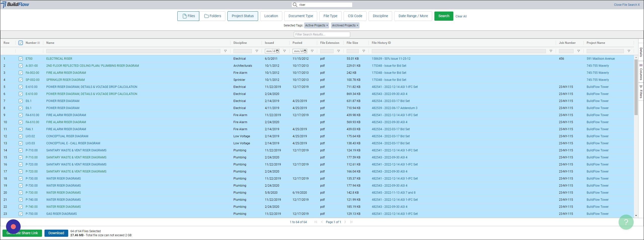Image resolution: width=644 pixels, height=240 pixels.
Task: Open the Discipline filter dropdown
Action: [x=380, y=16]
